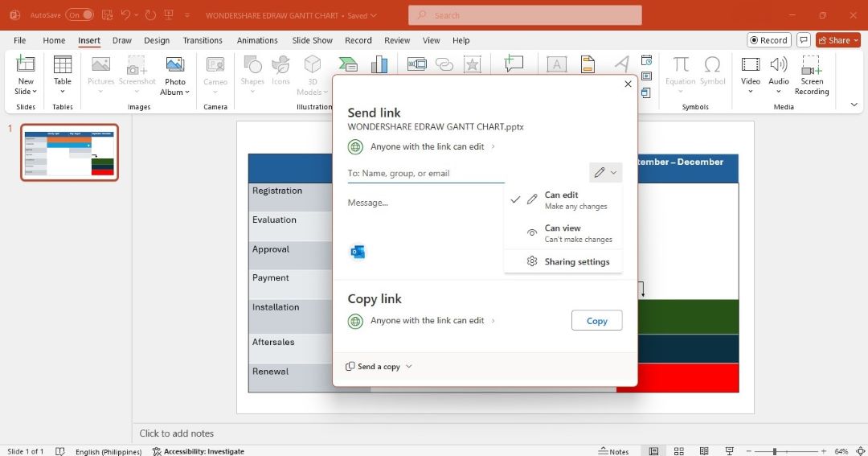This screenshot has width=868, height=456.
Task: Switch to Reading View in status bar
Action: pyautogui.click(x=703, y=451)
